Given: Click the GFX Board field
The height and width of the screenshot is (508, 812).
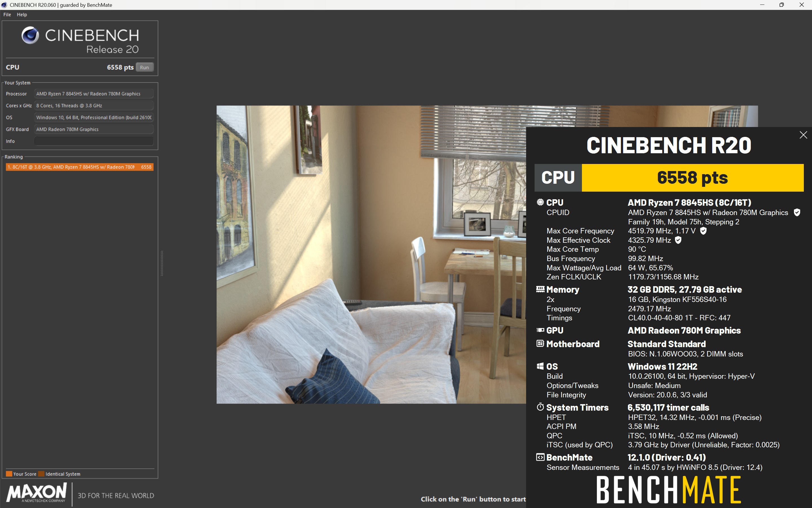Looking at the screenshot, I should (94, 129).
